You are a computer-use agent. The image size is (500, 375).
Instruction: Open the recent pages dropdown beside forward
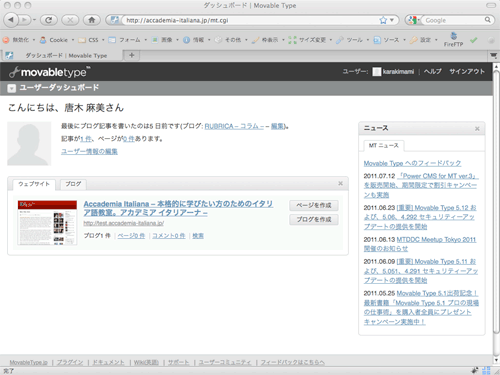pos(34,20)
